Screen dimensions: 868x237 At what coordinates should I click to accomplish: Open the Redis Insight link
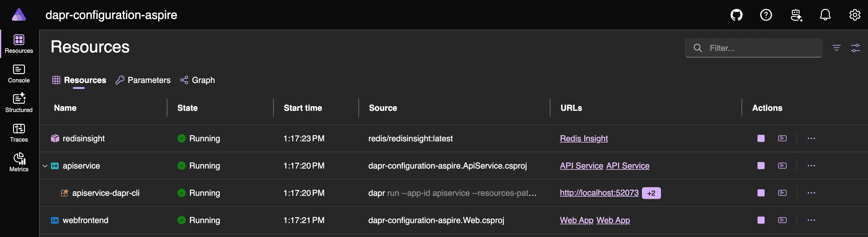click(x=584, y=139)
